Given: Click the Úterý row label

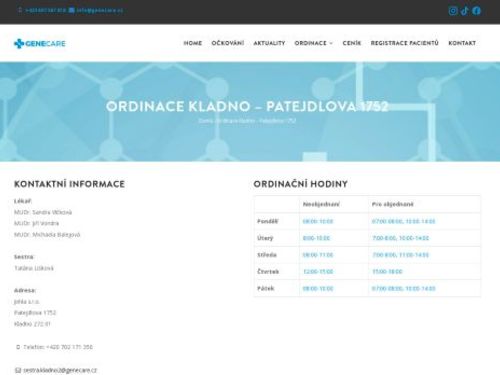Looking at the screenshot, I should [265, 238].
